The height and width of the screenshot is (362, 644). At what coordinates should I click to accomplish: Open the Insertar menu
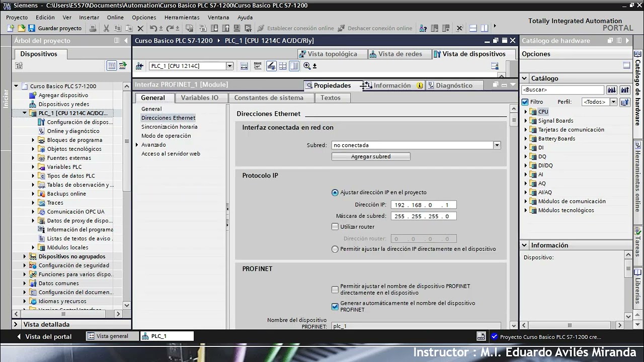(x=89, y=17)
